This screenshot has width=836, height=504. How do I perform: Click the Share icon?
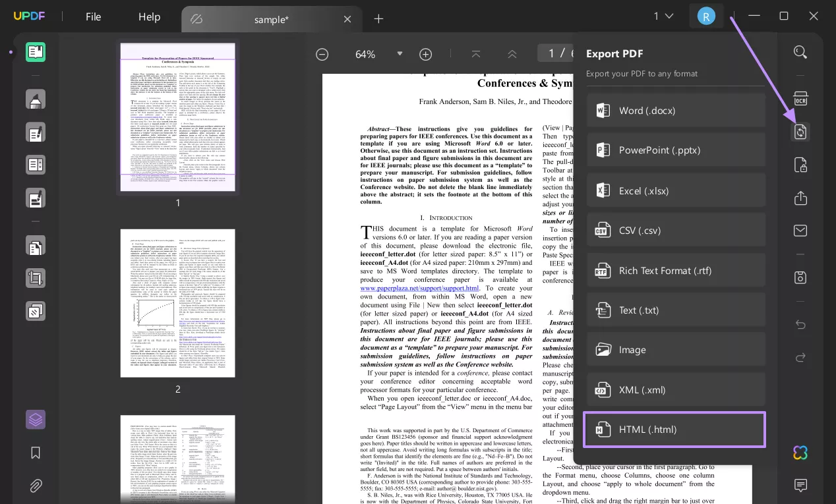[x=800, y=198]
